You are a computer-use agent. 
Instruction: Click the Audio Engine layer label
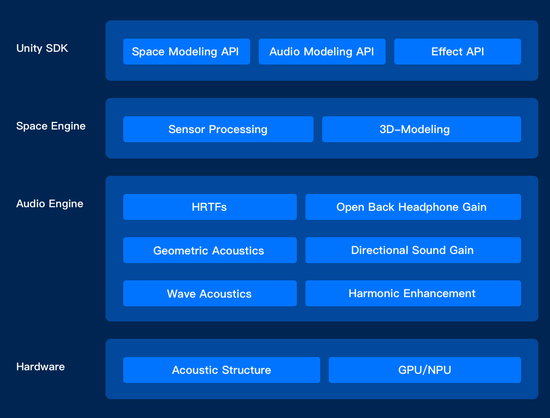tap(50, 204)
